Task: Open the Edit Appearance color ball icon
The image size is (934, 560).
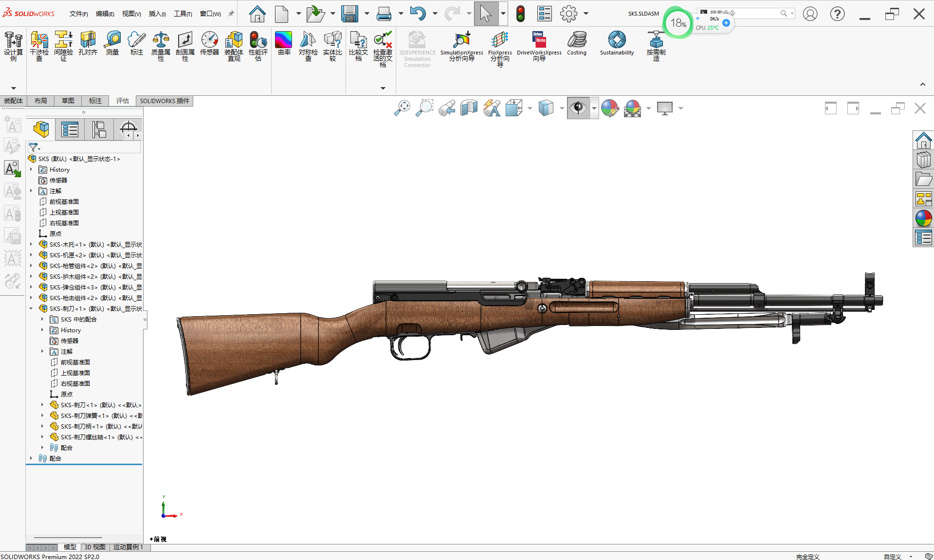Action: click(609, 108)
